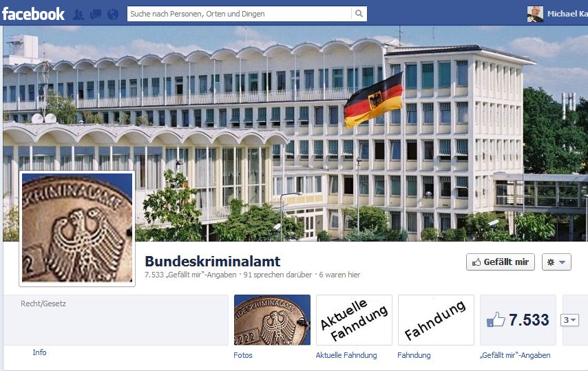
Task: Click the search magnifier icon
Action: tap(359, 14)
